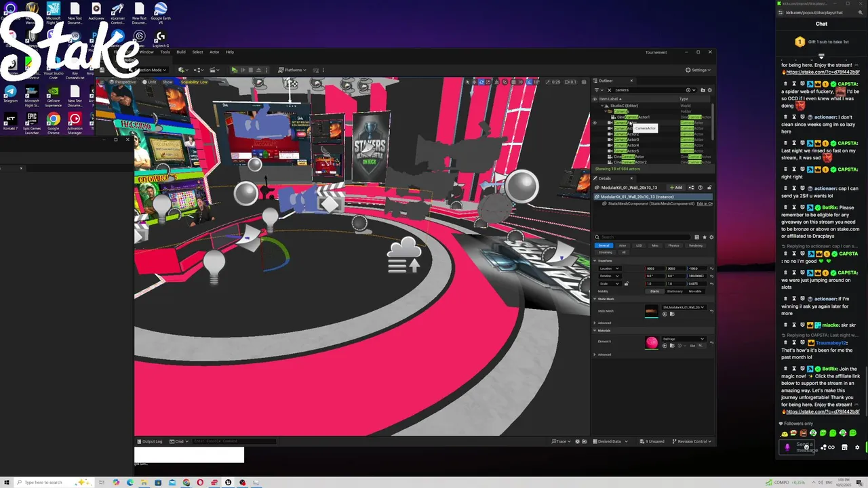Viewport: 868px width, 488px height.
Task: Start Play in Editor with the green play button
Action: point(235,70)
